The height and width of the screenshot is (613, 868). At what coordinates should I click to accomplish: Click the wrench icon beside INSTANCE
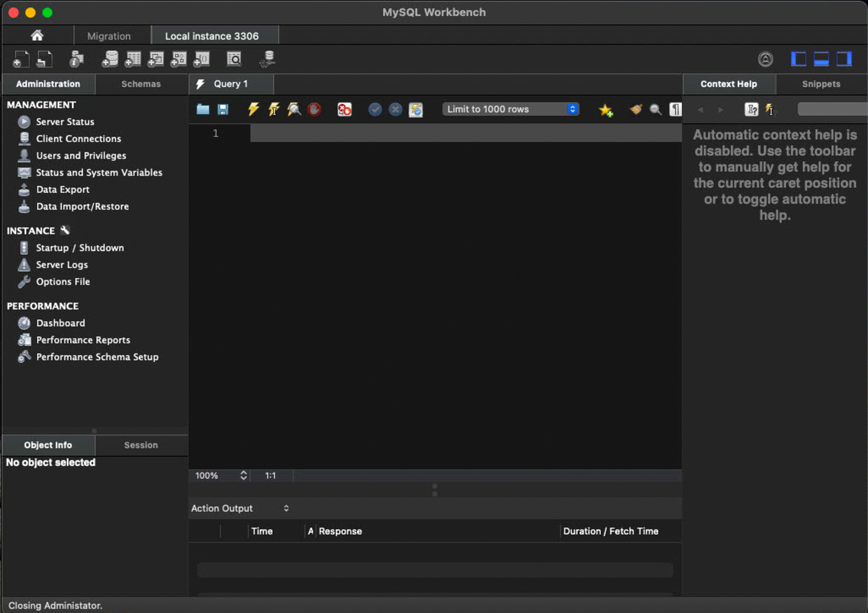(x=65, y=230)
